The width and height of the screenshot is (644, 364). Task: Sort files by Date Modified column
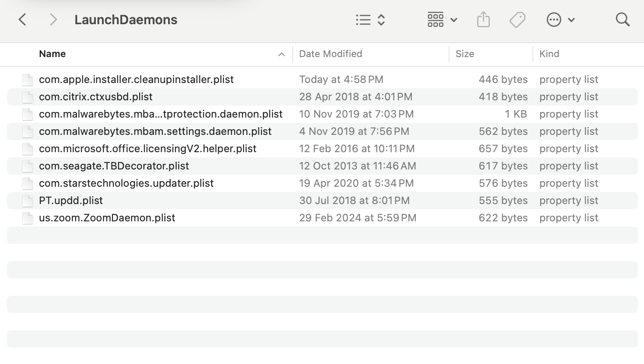point(331,54)
